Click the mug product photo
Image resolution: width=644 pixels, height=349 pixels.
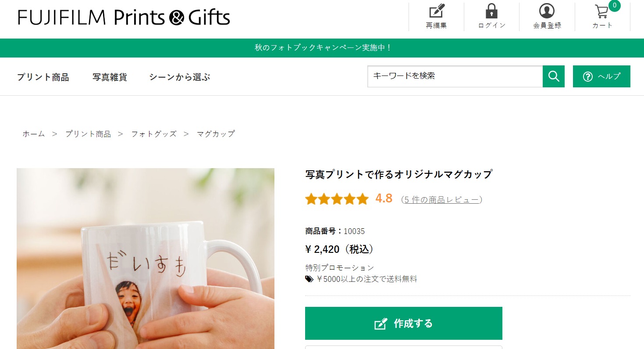point(146,259)
